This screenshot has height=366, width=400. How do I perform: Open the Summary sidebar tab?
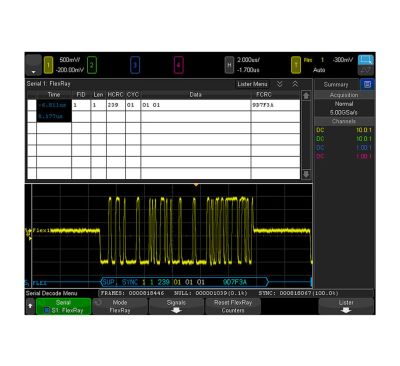[x=336, y=85]
